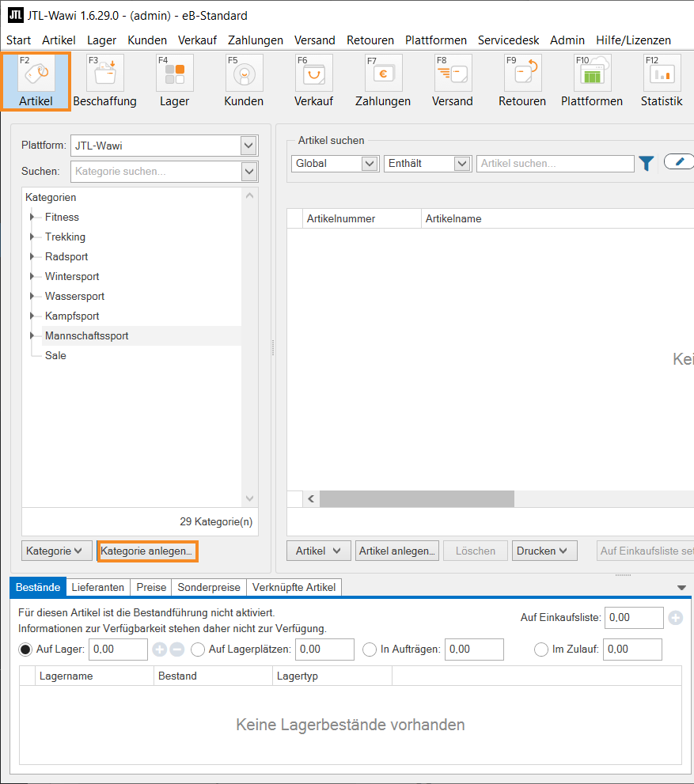Open the Plattform JTL-Wawi dropdown
Screen dimensions: 694x784
click(248, 146)
